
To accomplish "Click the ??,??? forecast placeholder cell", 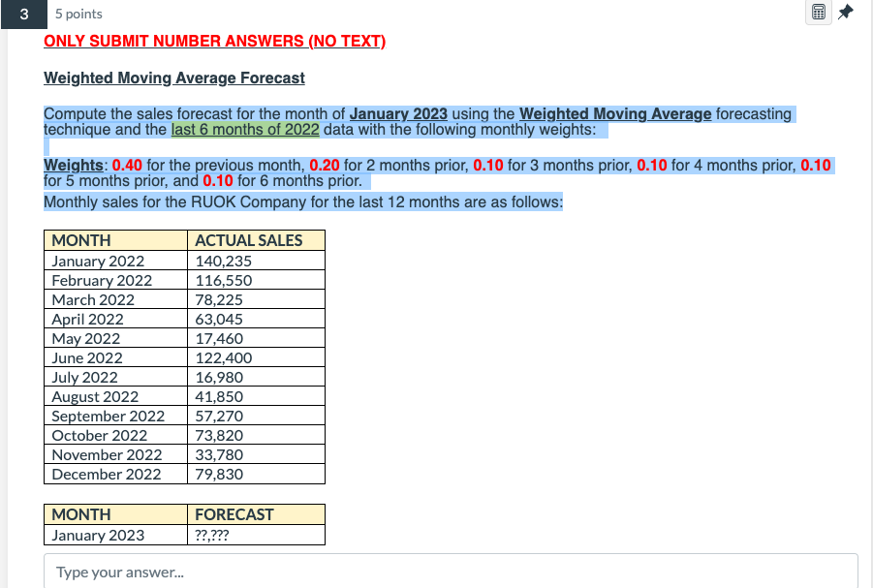I will coord(212,535).
